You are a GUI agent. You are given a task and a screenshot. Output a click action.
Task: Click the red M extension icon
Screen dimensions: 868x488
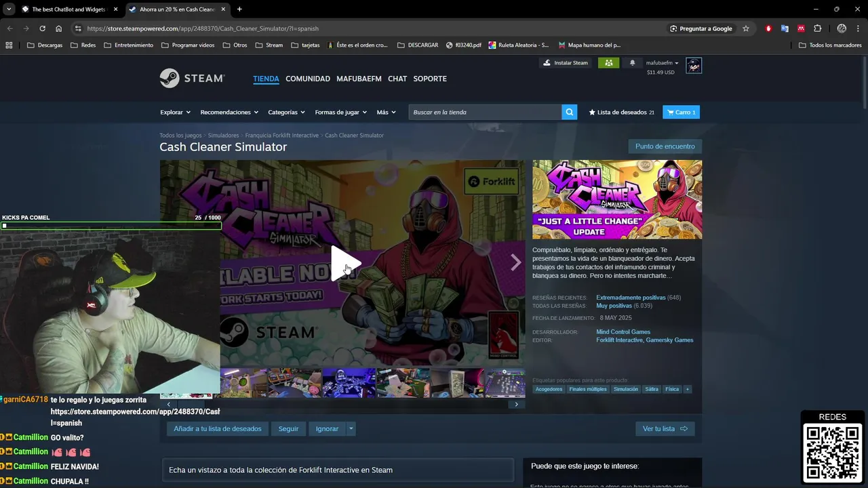point(801,28)
